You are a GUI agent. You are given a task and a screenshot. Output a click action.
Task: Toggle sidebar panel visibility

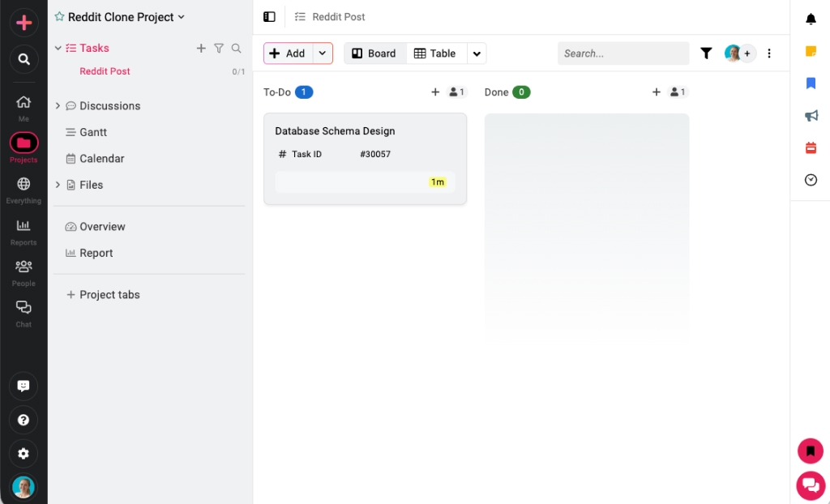point(269,17)
